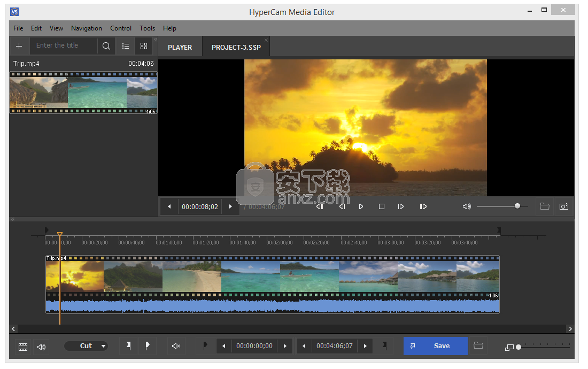
Task: Open screenshot folder icon in player bar
Action: (545, 206)
